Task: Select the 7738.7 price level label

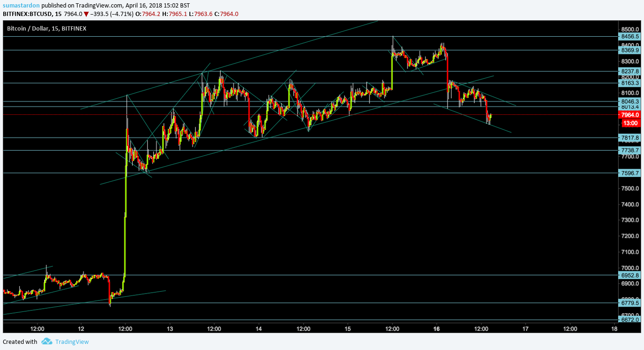Action: 629,150
